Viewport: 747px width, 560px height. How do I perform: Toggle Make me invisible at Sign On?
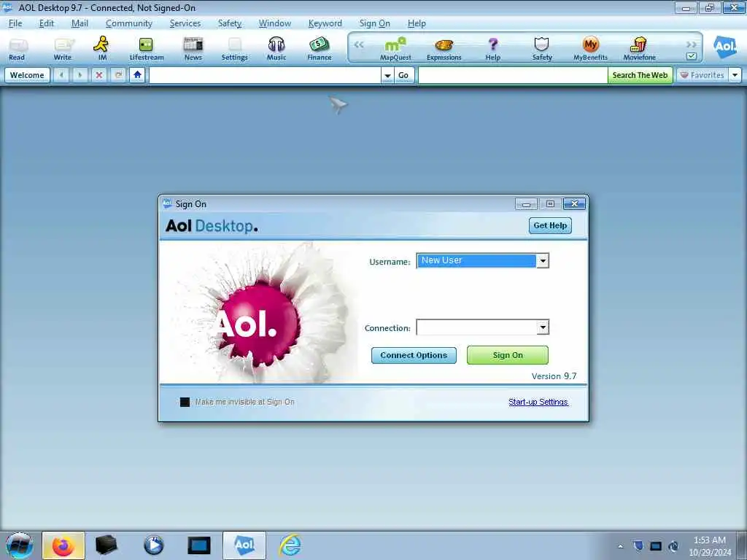click(x=185, y=402)
